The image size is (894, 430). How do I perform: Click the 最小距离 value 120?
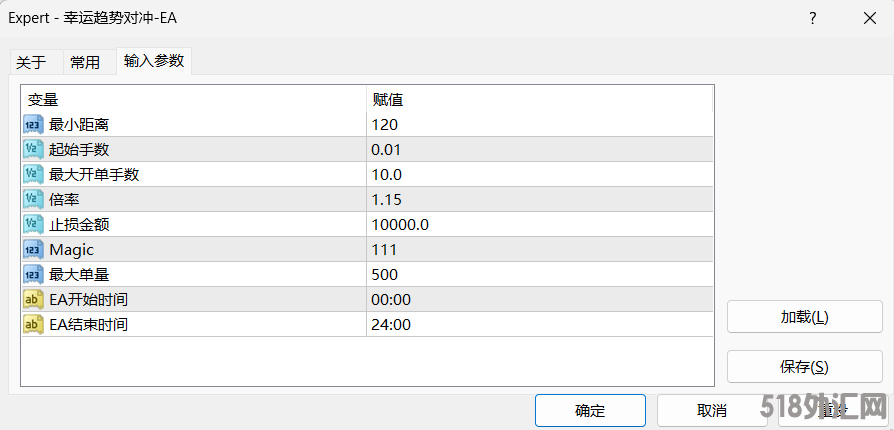point(384,125)
